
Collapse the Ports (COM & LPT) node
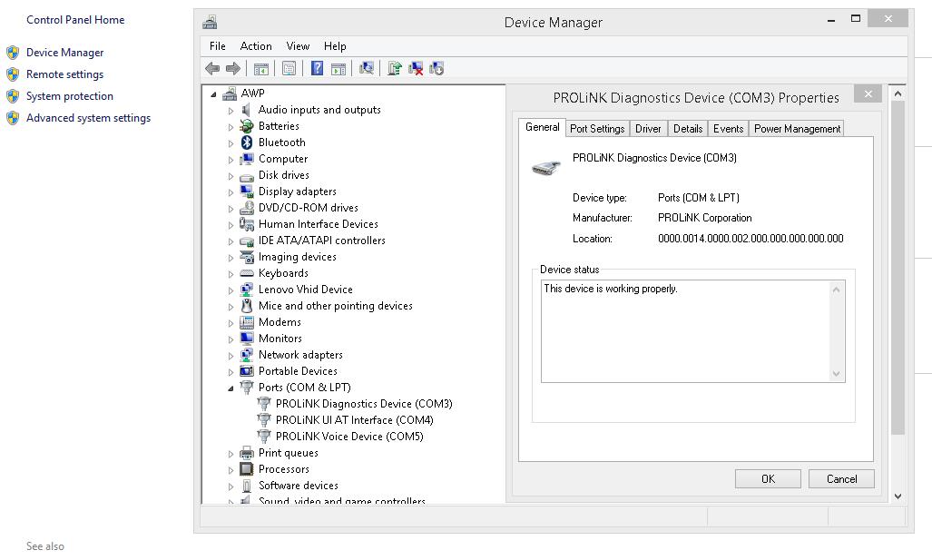coord(231,388)
